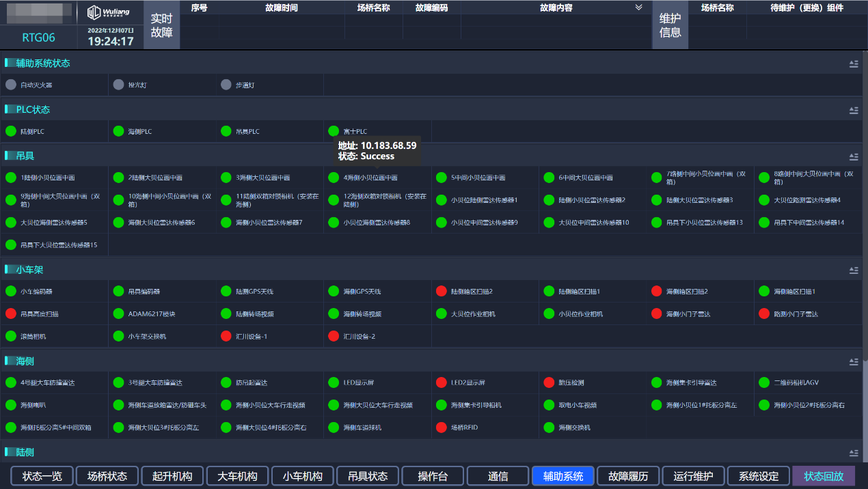Click the 海侧转场视频 label
Screen dimensions: 868x489
click(362, 314)
